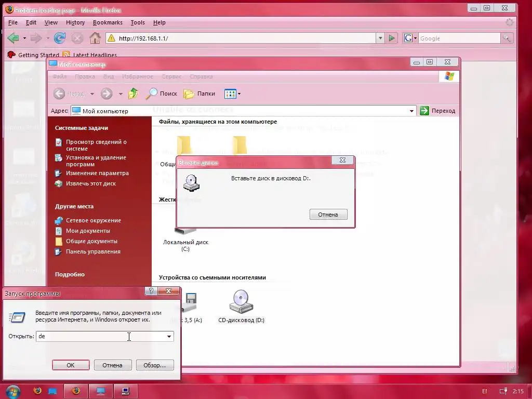Image resolution: width=532 pixels, height=399 pixels.
Task: Open Firefox Back history dropdown arrow
Action: point(24,38)
